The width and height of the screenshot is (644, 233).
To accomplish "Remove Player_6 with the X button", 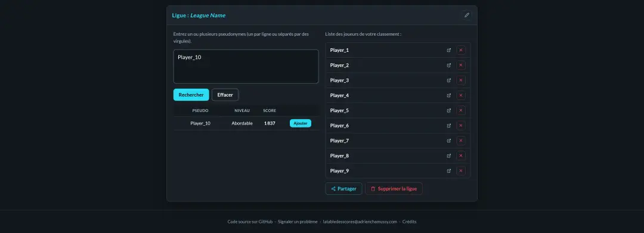I will pos(461,126).
